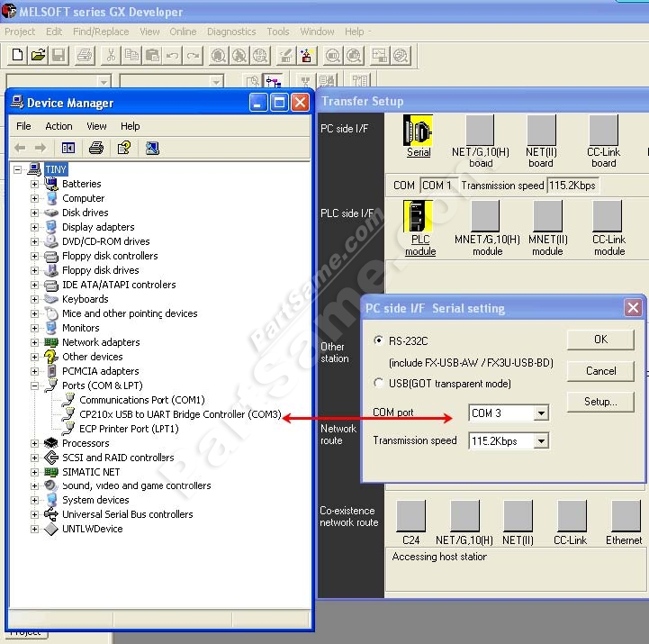Click the Redo arrow icon
This screenshot has width=649, height=644.
pyautogui.click(x=194, y=55)
